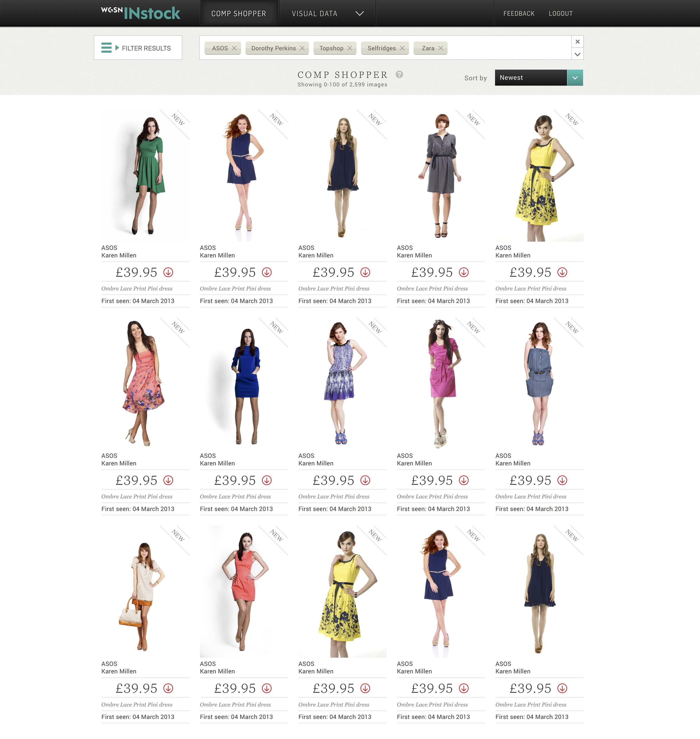
Task: Expand the retailer tag box chevron
Action: pos(578,54)
